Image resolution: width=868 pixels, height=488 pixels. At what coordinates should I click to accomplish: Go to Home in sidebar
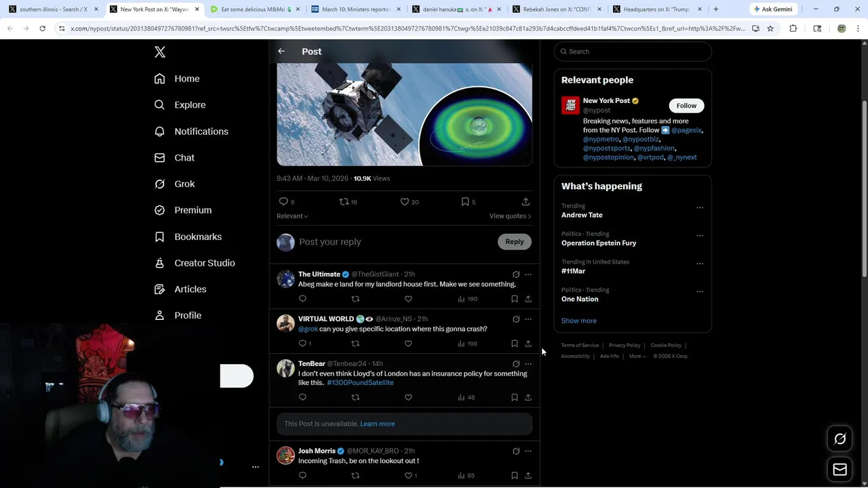click(177, 79)
